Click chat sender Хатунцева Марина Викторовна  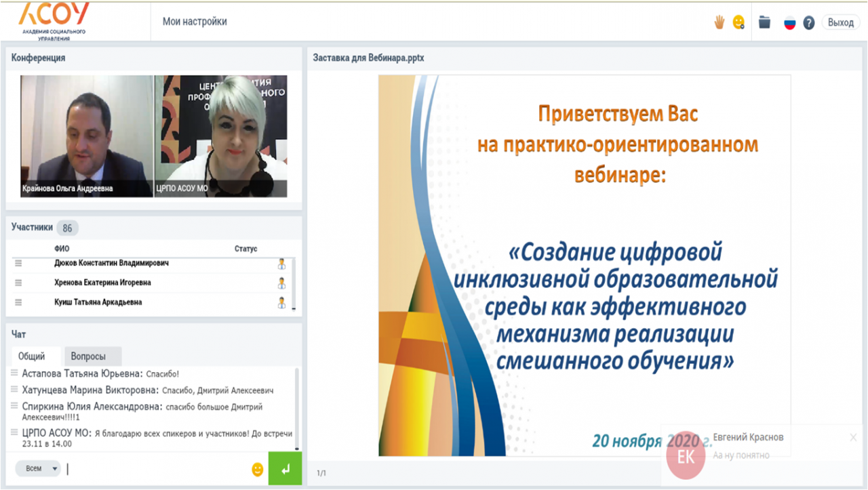click(91, 390)
